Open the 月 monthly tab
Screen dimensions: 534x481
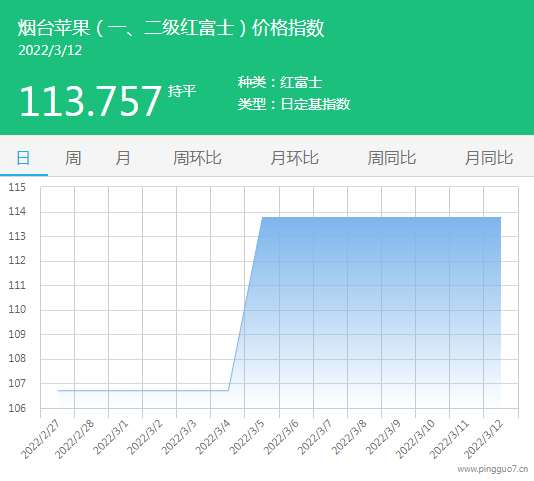click(123, 158)
